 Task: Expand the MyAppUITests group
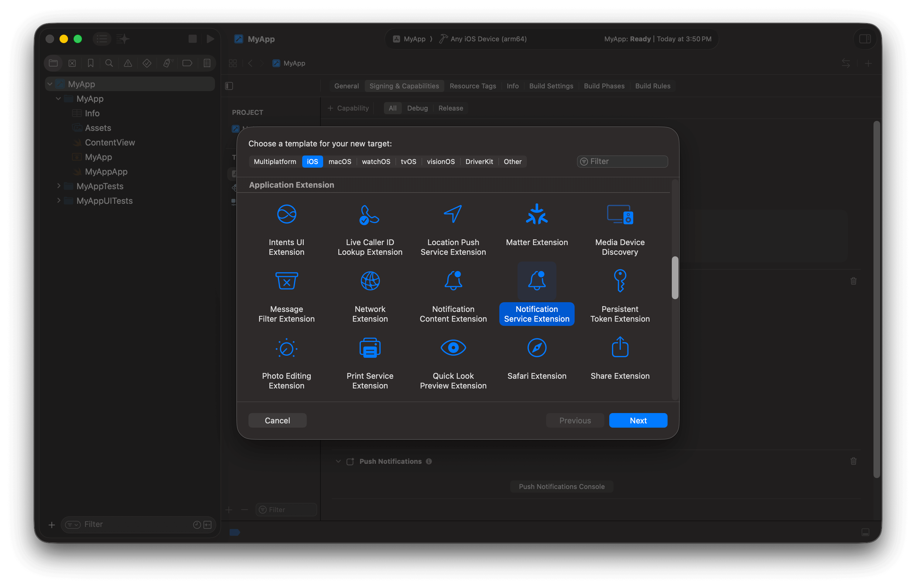59,200
